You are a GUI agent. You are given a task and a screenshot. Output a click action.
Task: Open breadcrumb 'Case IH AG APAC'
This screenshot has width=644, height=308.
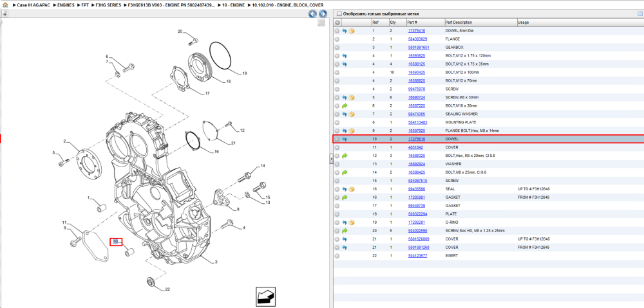pos(33,5)
